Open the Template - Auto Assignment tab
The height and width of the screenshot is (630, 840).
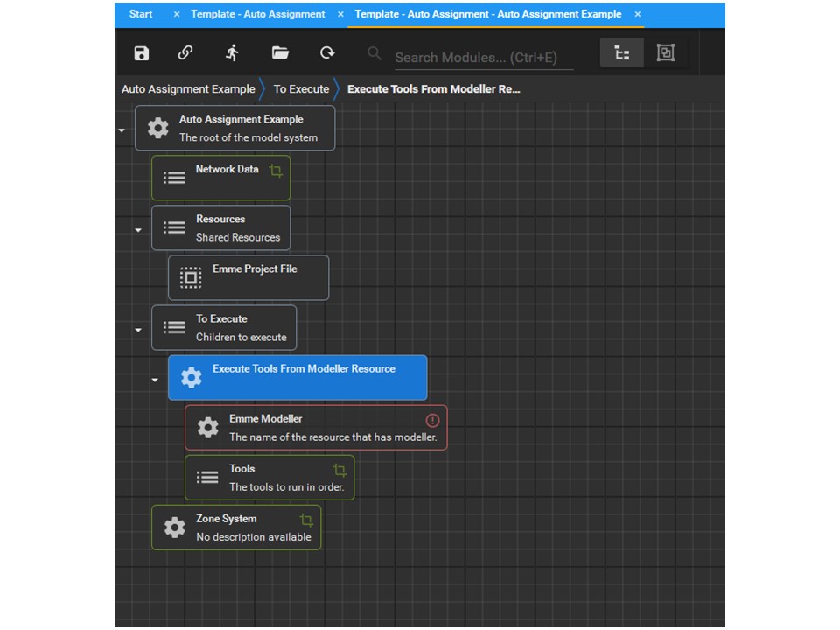coord(258,14)
